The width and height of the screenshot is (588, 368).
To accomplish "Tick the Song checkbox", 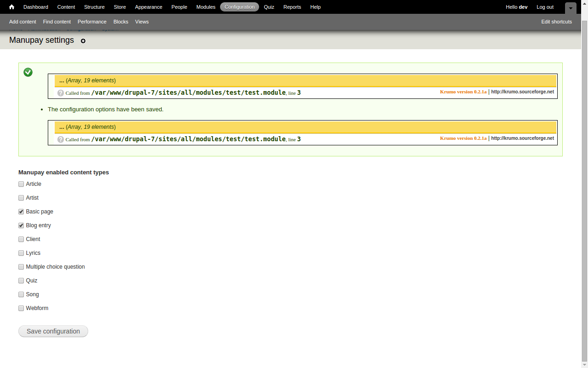I will click(21, 294).
